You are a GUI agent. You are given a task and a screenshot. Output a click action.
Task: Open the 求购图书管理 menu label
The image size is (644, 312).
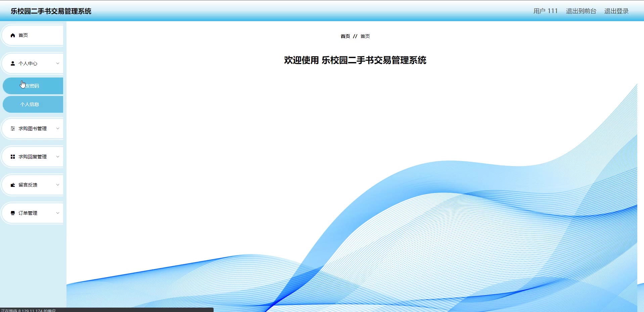[33, 128]
